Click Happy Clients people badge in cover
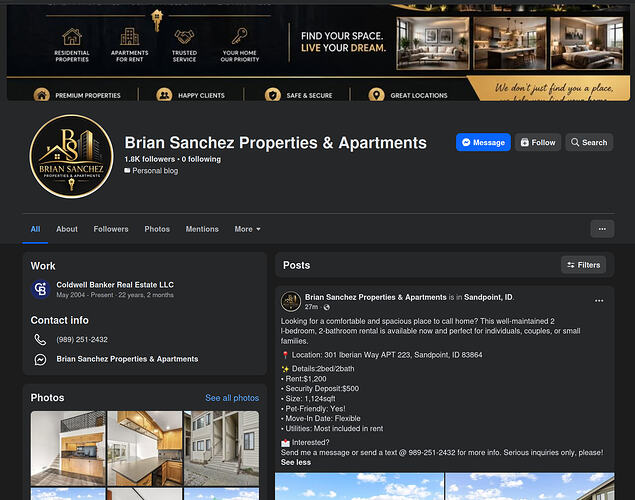Image resolution: width=635 pixels, height=500 pixels. 164,95
